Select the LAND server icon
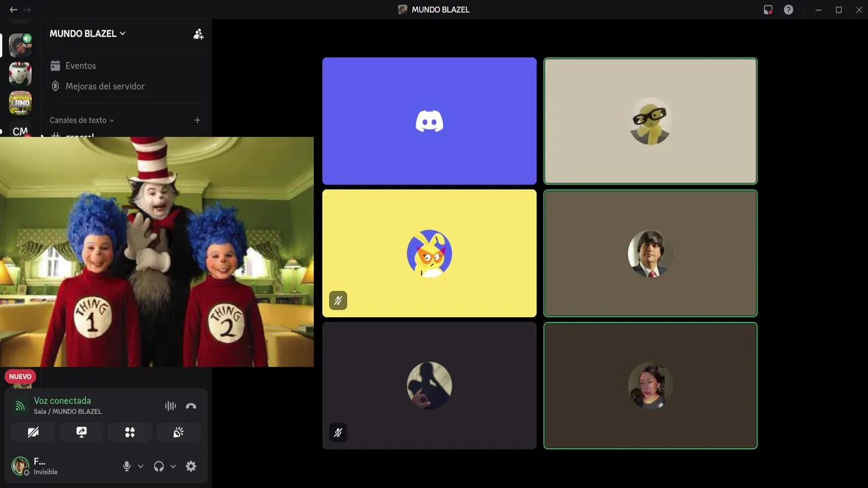The image size is (868, 488). 20,102
